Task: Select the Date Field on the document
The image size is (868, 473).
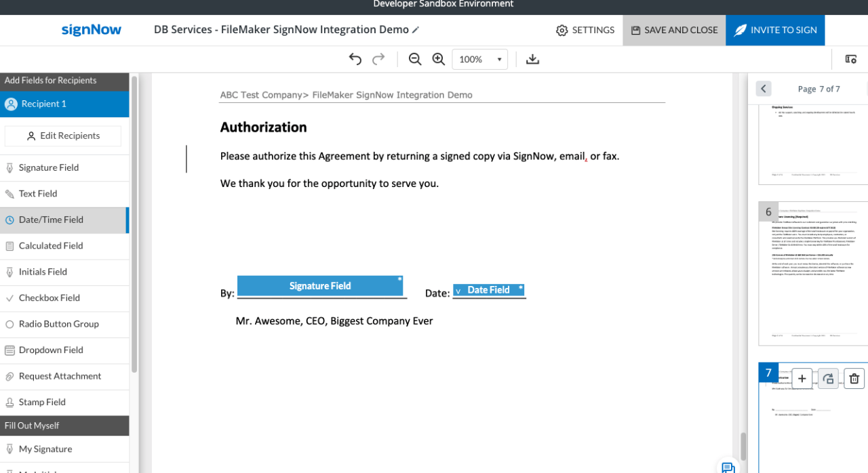Action: click(488, 290)
